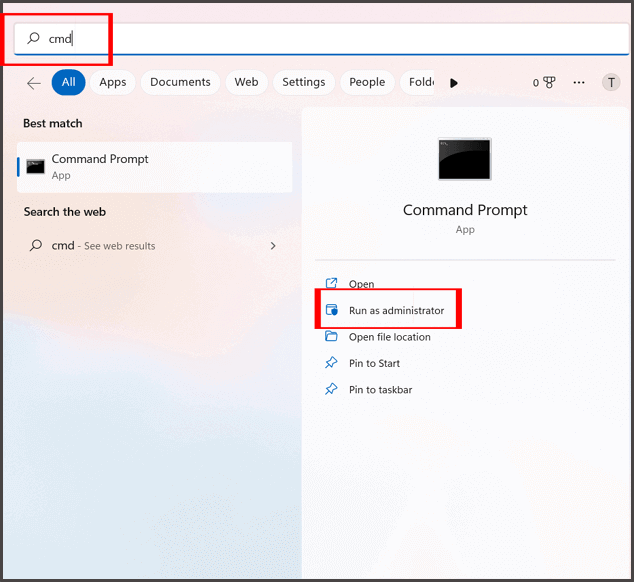Expand the cmd web result chevron
Viewport: 634px width, 582px height.
(x=273, y=246)
